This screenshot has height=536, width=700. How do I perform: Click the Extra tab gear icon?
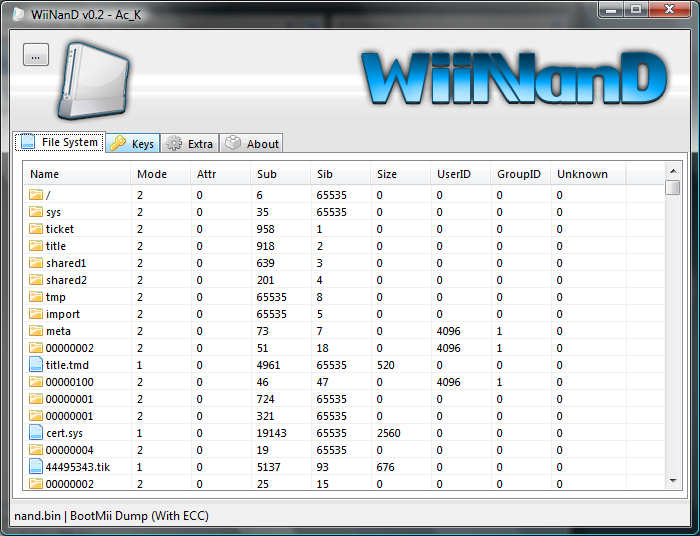(174, 143)
